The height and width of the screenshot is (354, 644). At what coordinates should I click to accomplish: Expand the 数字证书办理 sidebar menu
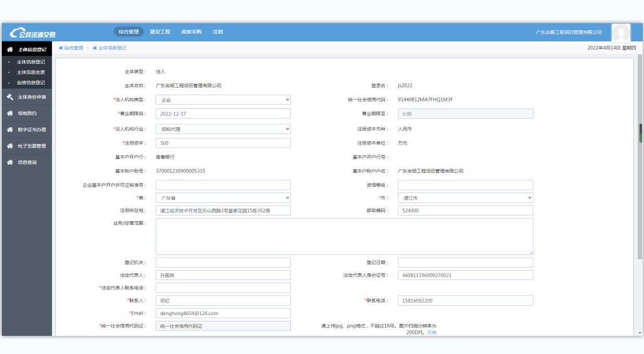pyautogui.click(x=27, y=130)
